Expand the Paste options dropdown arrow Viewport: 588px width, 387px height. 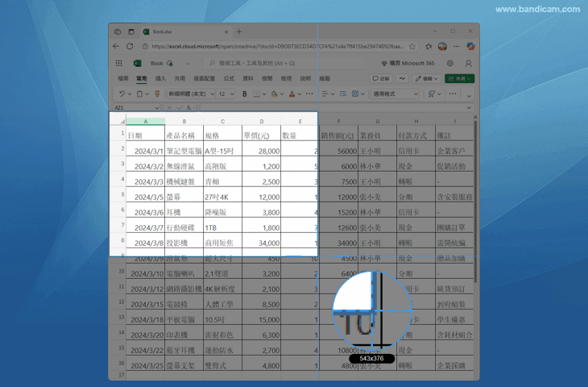(x=147, y=94)
